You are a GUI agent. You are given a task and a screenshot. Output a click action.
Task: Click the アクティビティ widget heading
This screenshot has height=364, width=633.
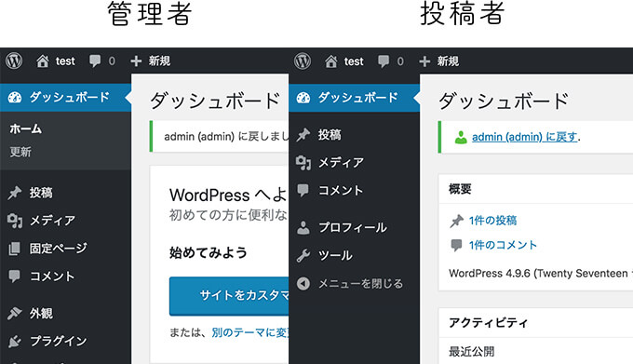point(488,323)
